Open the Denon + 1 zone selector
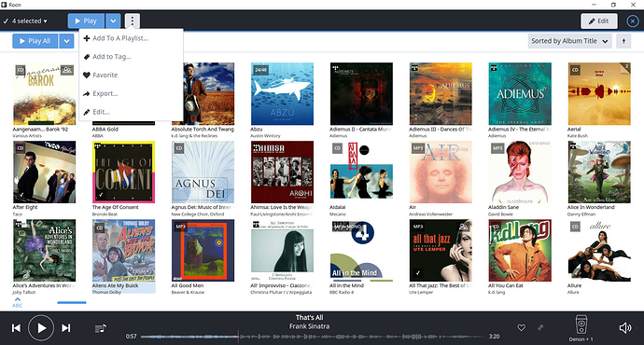Screen dimensions: 644x345 [581, 328]
